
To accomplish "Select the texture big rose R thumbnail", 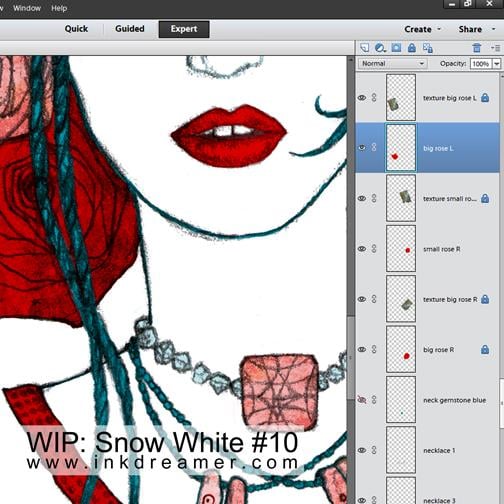I will pyautogui.click(x=401, y=299).
